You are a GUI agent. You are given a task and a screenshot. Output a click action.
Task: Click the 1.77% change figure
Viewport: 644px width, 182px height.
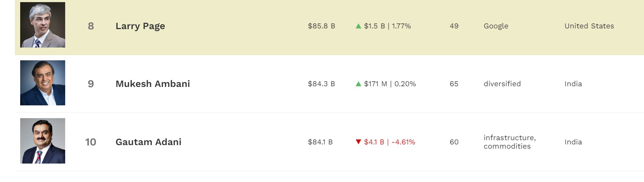point(401,26)
